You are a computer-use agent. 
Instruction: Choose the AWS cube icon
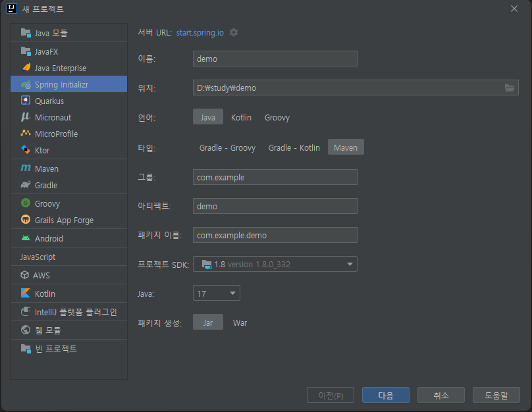coord(25,275)
